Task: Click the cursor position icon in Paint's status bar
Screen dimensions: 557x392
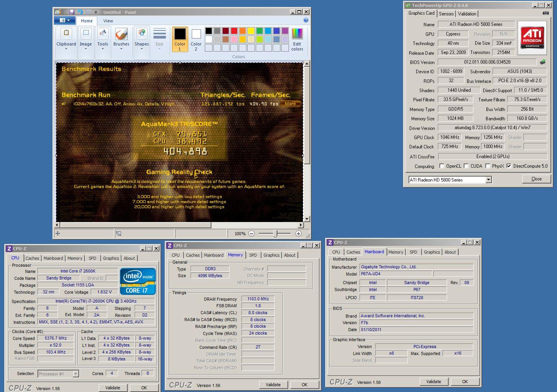Action: pyautogui.click(x=58, y=233)
